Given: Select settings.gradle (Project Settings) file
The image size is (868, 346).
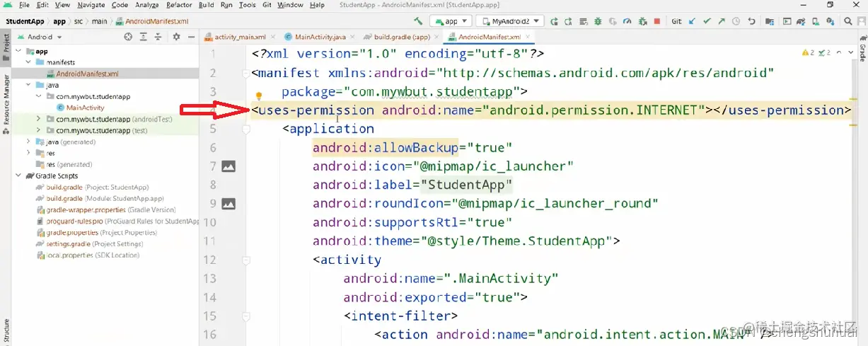Looking at the screenshot, I should [x=89, y=244].
